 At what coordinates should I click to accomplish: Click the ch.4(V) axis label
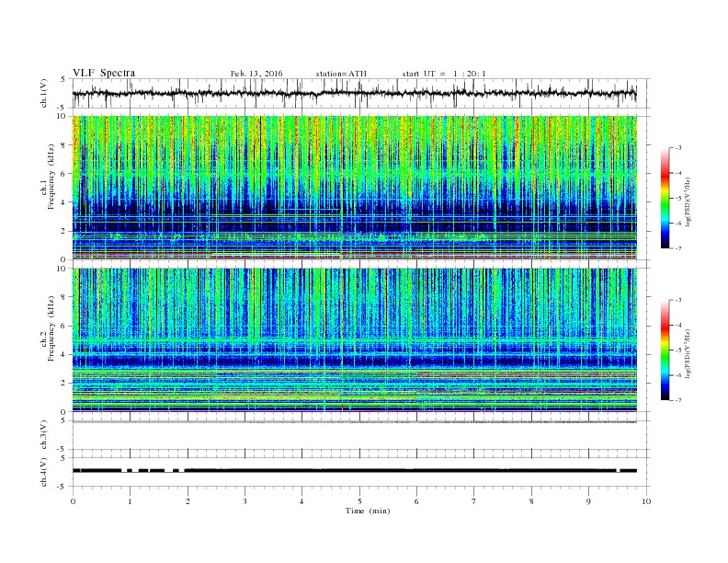44,472
